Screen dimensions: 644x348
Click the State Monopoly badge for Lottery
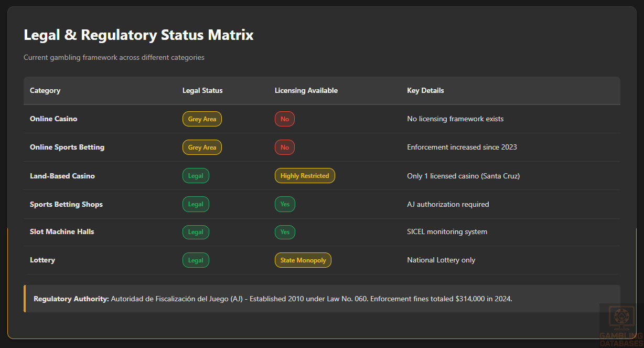point(303,260)
